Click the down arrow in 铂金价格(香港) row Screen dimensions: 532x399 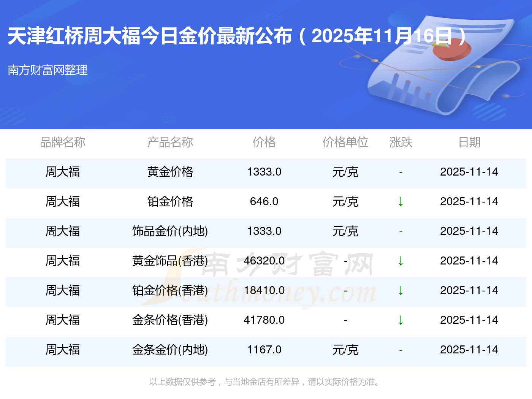401,290
